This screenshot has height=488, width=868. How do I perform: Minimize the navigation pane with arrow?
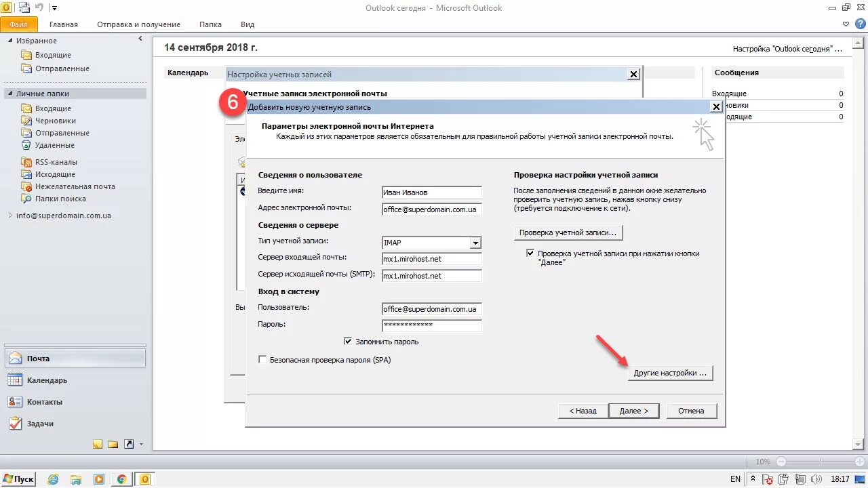coord(140,39)
